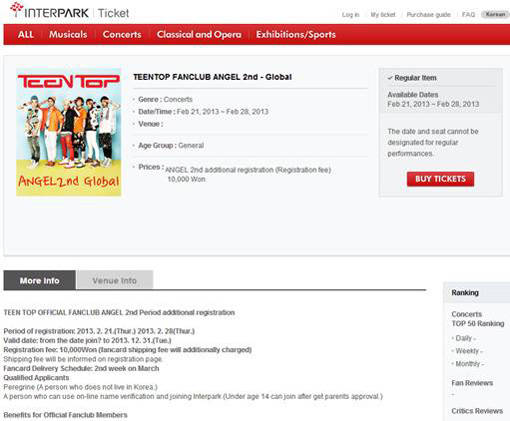
Task: Open the Concerts category
Action: (122, 34)
